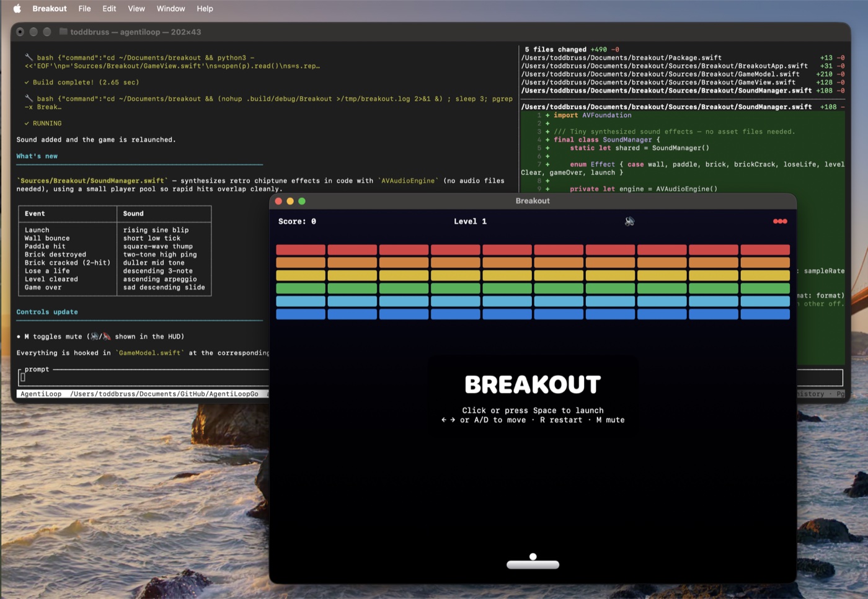Viewport: 868px width, 599px height.
Task: Click the 'Paddle hit' table cell
Action: [x=45, y=246]
